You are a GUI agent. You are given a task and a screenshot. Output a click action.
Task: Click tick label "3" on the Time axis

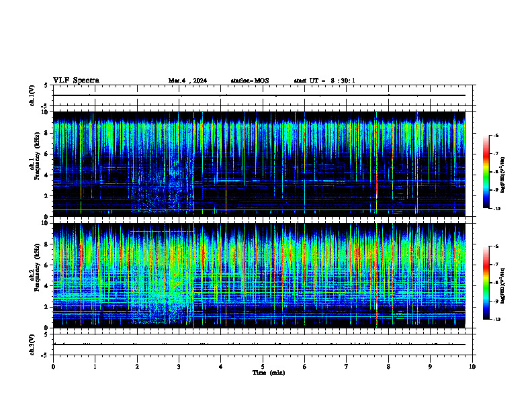pos(179,367)
